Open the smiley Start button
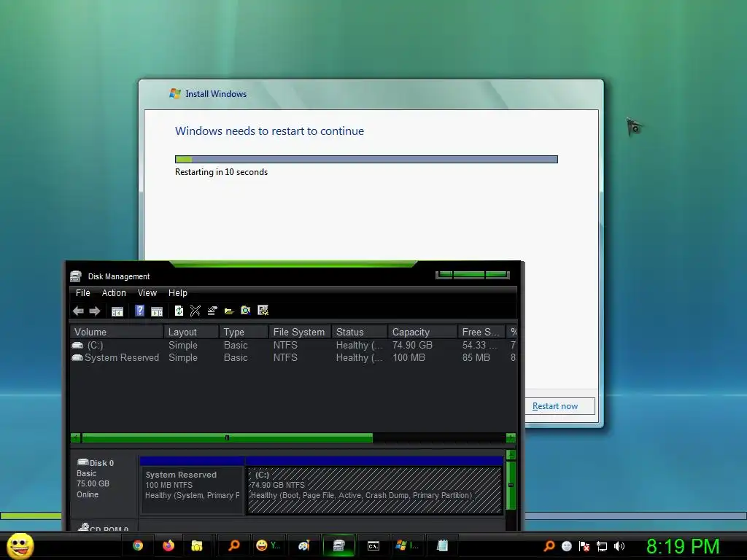747x560 pixels. [x=20, y=545]
